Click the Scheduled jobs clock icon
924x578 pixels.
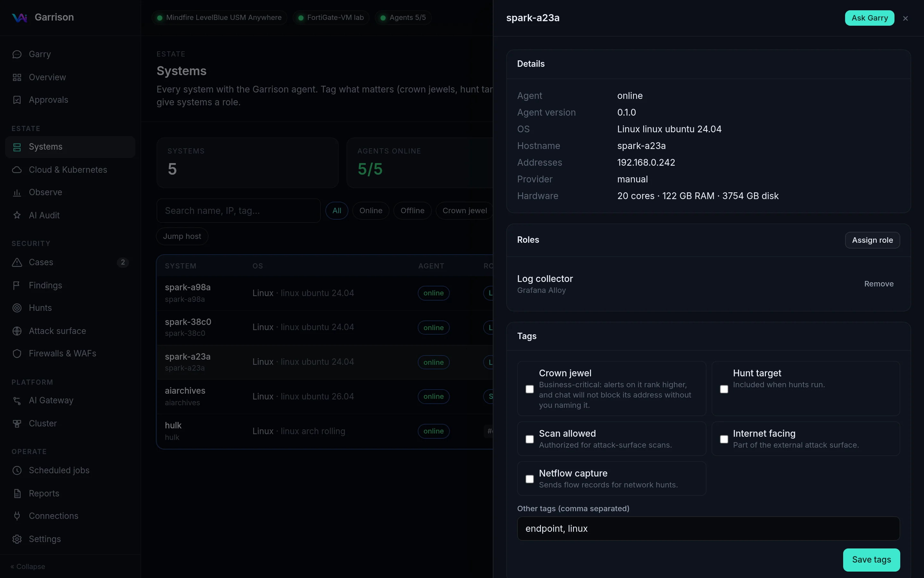click(x=17, y=470)
